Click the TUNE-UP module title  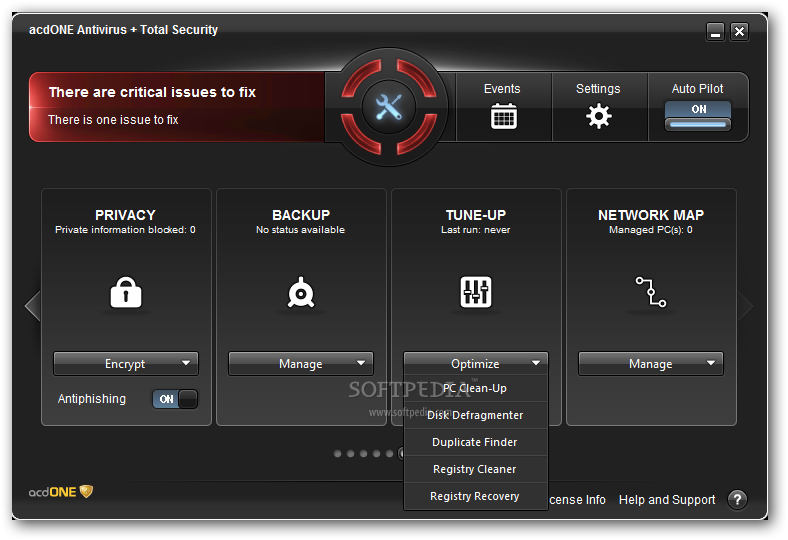[475, 215]
